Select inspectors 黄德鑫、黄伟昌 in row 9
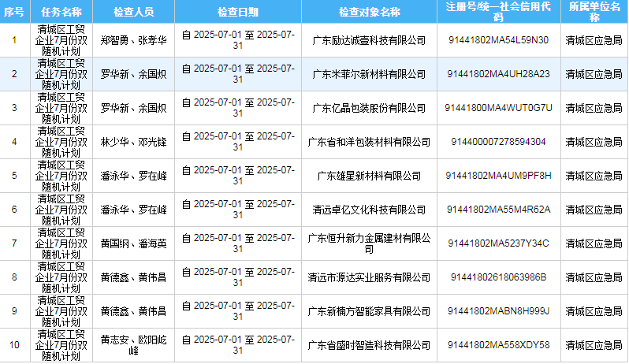The height and width of the screenshot is (364, 629). pyautogui.click(x=133, y=311)
